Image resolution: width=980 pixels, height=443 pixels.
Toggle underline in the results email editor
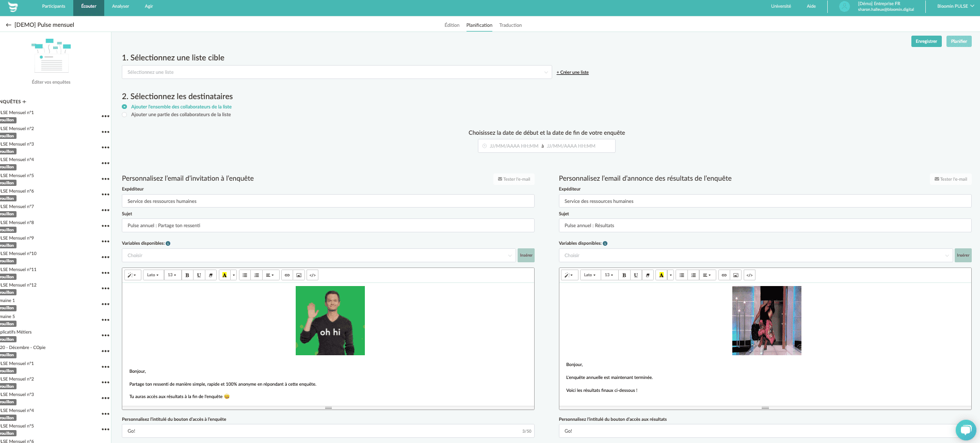pos(636,275)
